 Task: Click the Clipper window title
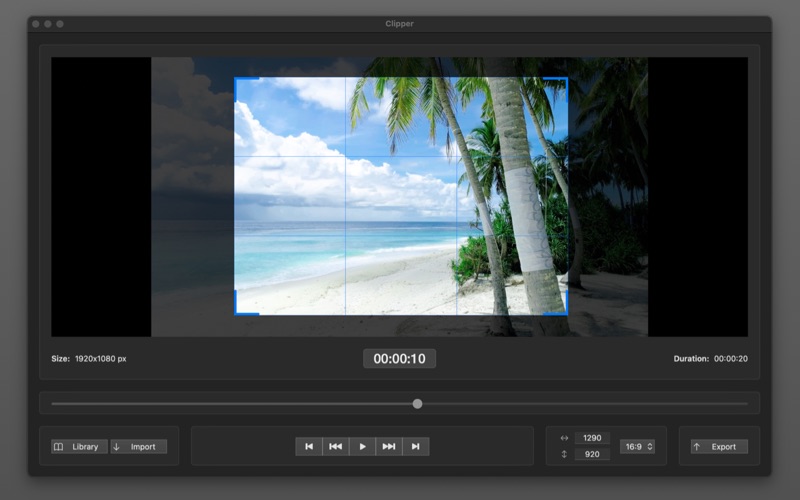tap(399, 23)
